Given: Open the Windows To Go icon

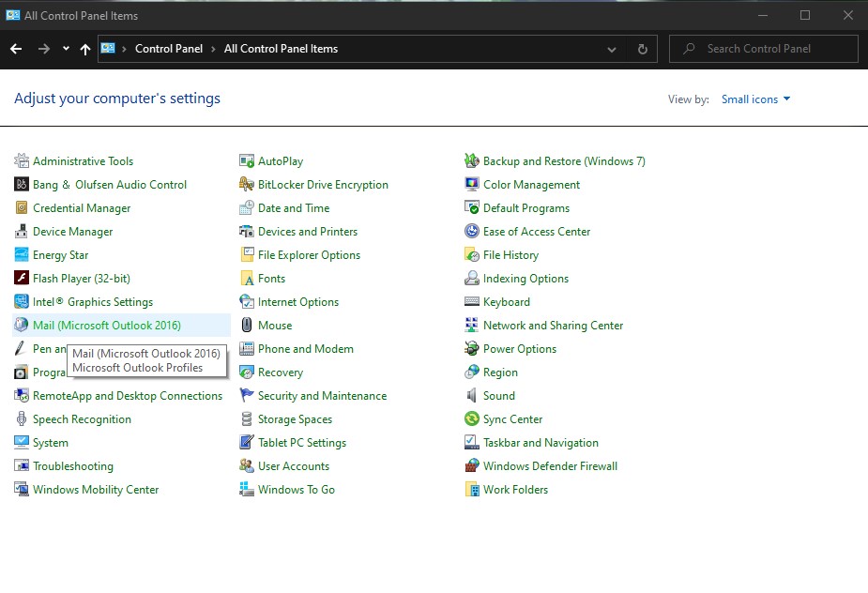Looking at the screenshot, I should [247, 490].
